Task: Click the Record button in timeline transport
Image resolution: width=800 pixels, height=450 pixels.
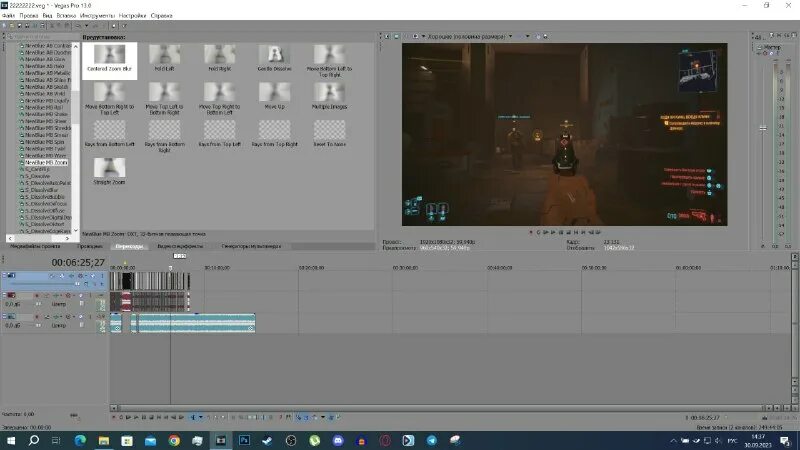Action: point(113,417)
